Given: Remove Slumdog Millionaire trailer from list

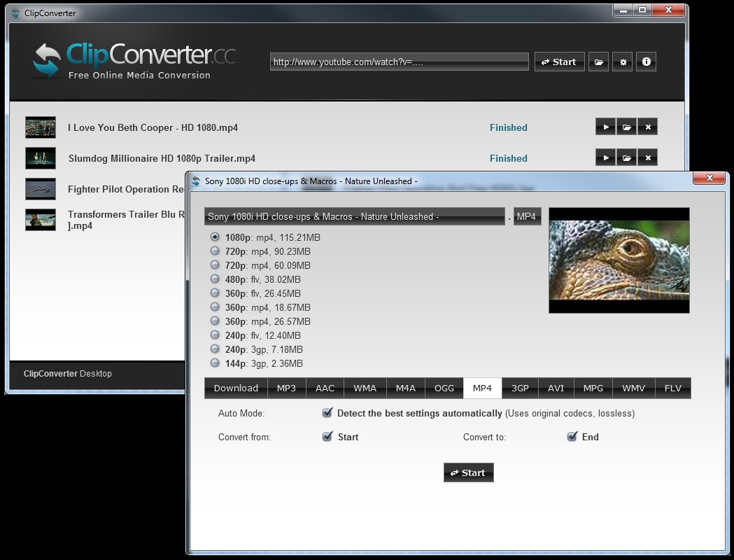Looking at the screenshot, I should pos(648,157).
